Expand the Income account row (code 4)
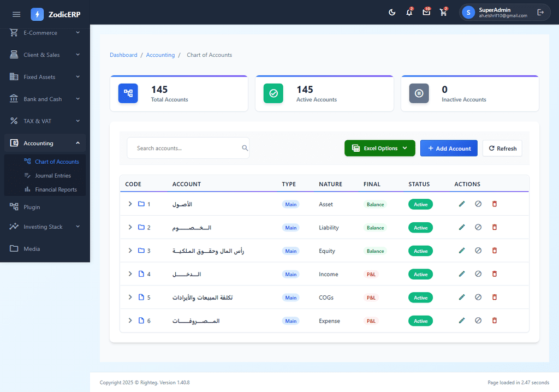This screenshot has width=559, height=392. click(130, 274)
